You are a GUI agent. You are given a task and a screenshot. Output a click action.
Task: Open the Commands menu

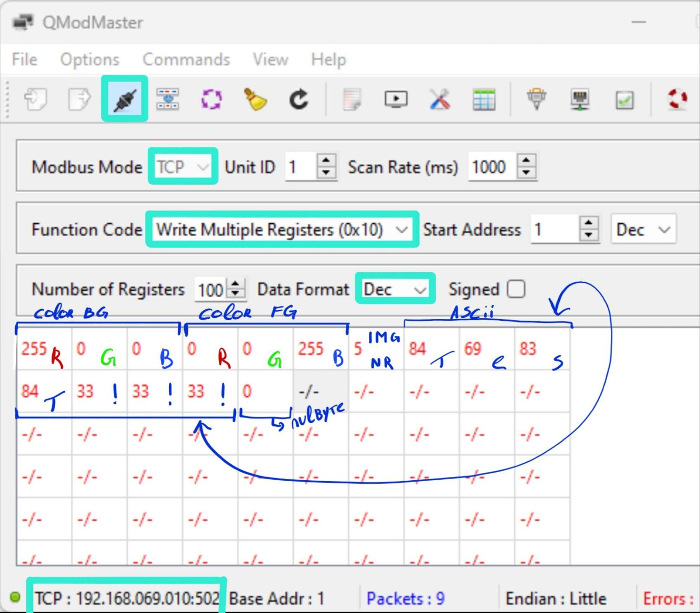point(186,60)
